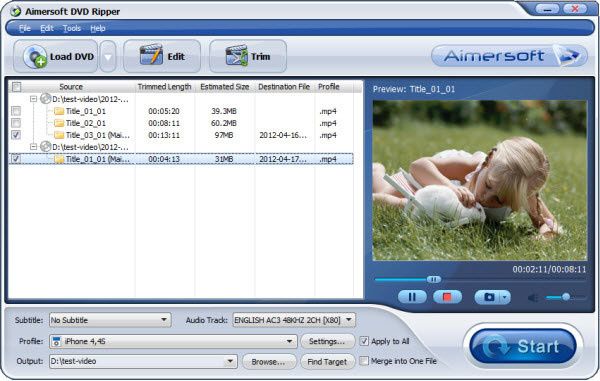Image resolution: width=600 pixels, height=381 pixels.
Task: Click the Aimersoft logo banner
Action: tap(509, 56)
